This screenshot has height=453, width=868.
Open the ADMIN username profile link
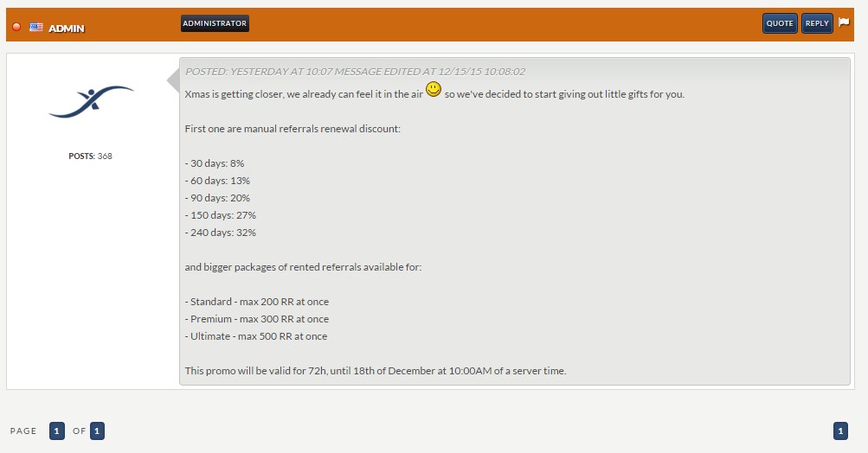click(x=67, y=29)
